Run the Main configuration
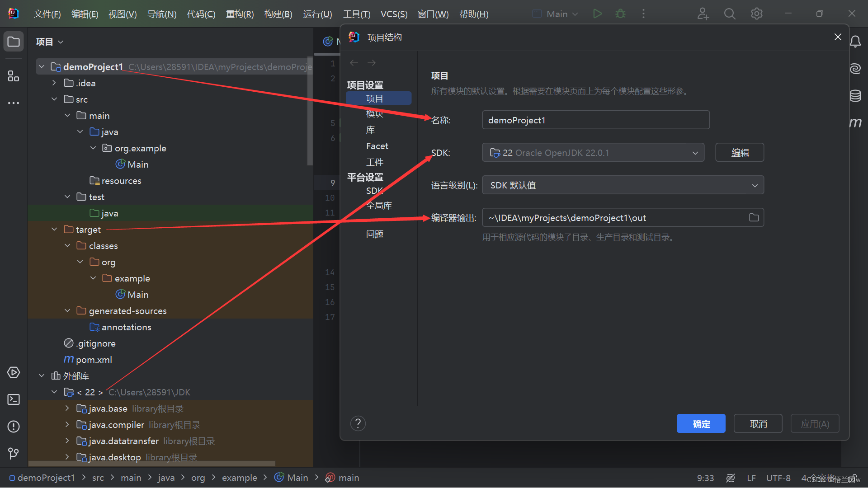The height and width of the screenshot is (488, 868). [597, 14]
